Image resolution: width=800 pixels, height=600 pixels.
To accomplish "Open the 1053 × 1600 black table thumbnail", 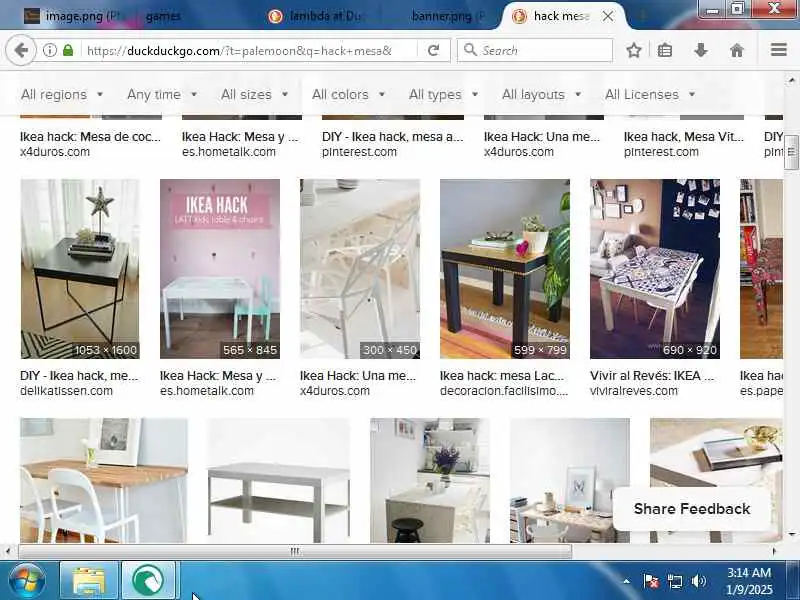I will 80,269.
